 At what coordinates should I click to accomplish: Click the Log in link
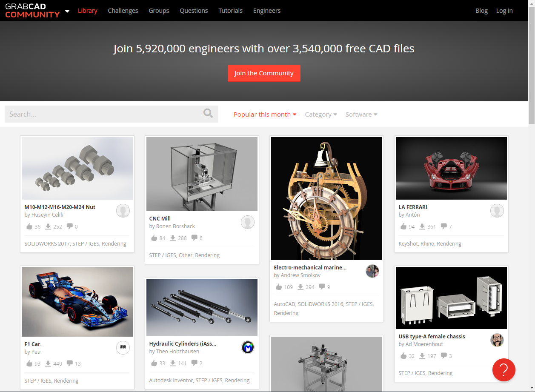click(504, 11)
